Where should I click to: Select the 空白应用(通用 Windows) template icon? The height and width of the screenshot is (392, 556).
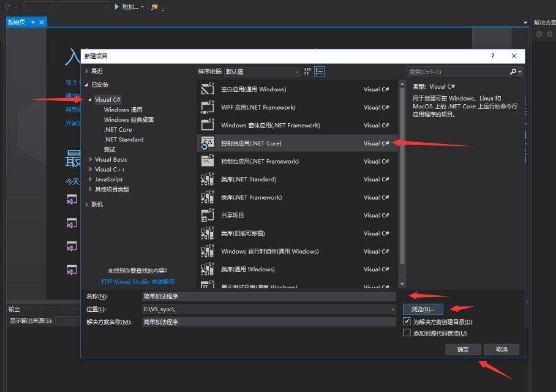point(208,89)
